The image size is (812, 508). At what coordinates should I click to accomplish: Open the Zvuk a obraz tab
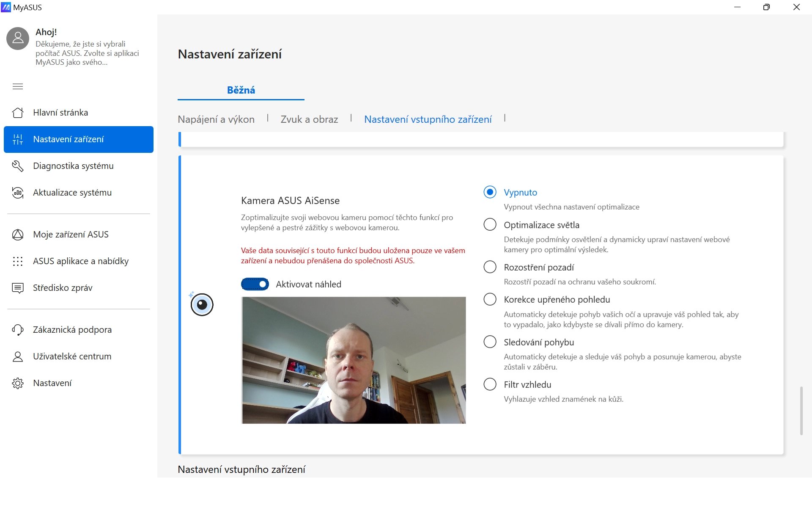(309, 119)
